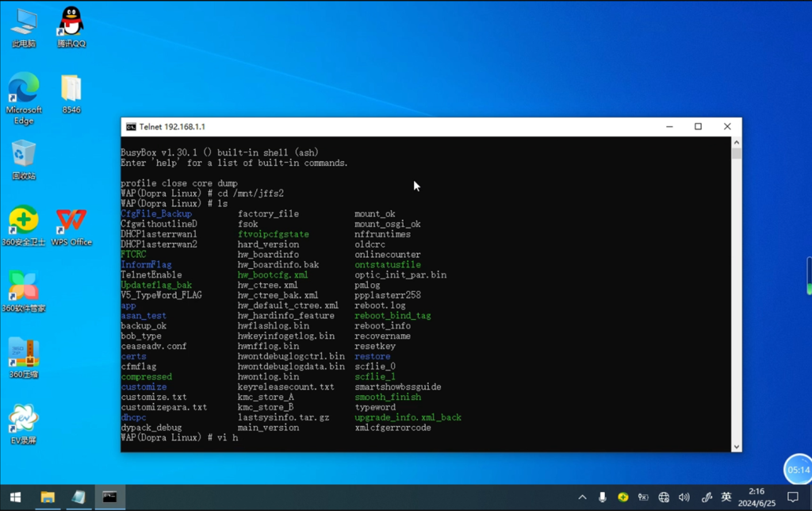Open File Explorer from the taskbar
The height and width of the screenshot is (511, 812).
pyautogui.click(x=48, y=498)
